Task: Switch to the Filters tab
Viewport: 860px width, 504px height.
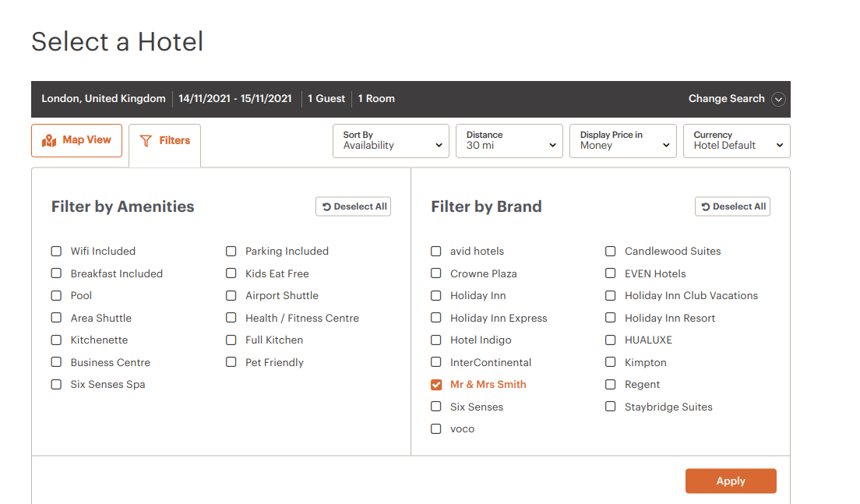Action: click(164, 141)
